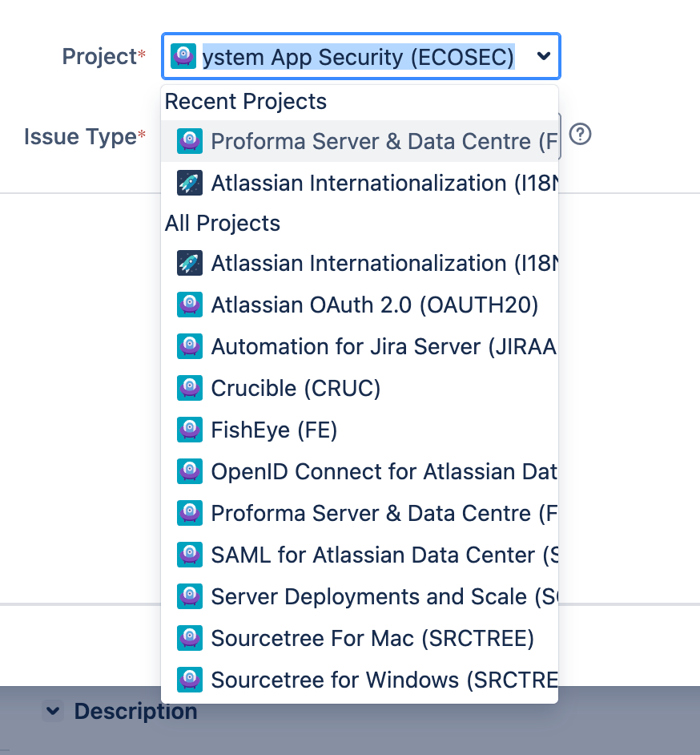Select Proforma Server & Data Centre in All Projects
The height and width of the screenshot is (755, 700).
click(360, 513)
